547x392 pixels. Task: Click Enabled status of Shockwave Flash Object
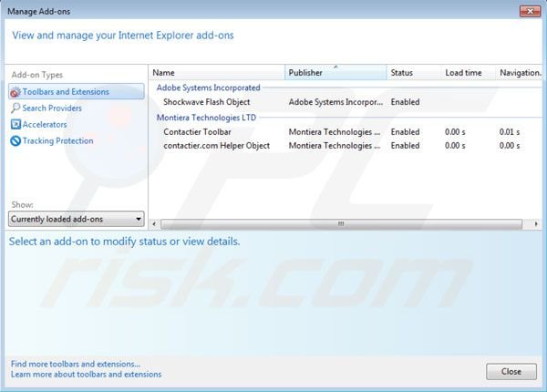(405, 102)
